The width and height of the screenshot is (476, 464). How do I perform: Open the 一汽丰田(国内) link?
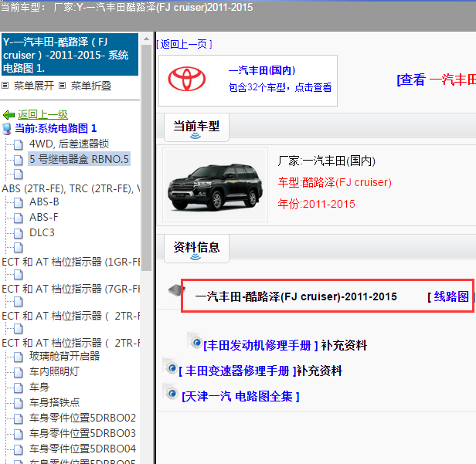pyautogui.click(x=262, y=70)
